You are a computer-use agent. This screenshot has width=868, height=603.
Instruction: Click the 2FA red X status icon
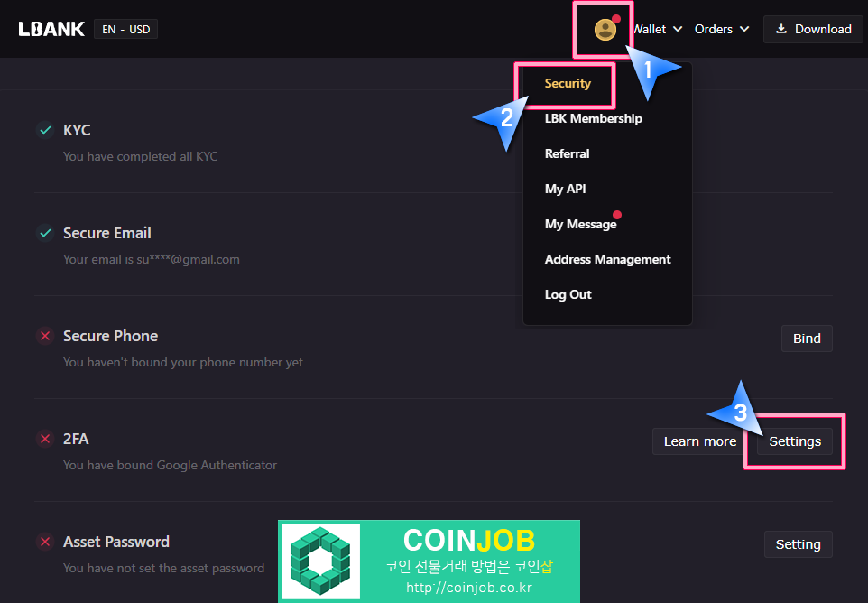tap(45, 439)
